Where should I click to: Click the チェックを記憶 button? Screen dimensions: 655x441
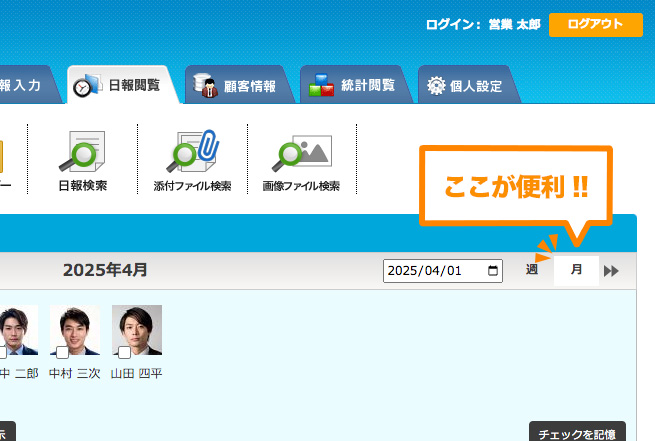577,431
